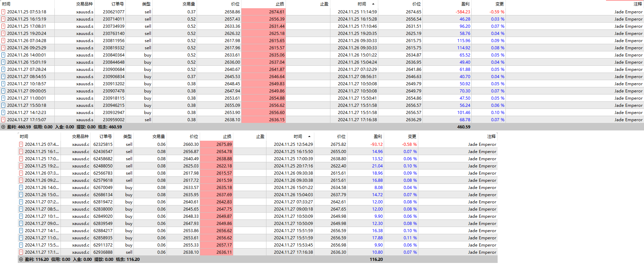This screenshot has width=644, height=265.
Task: Sort xauusd.c table by 交易量 header
Action: 159,136
